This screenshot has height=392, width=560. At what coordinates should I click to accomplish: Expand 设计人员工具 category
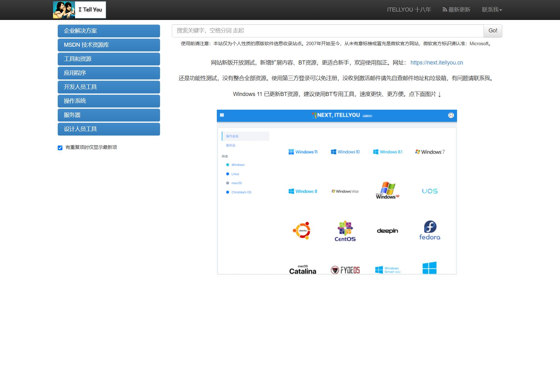pos(109,129)
